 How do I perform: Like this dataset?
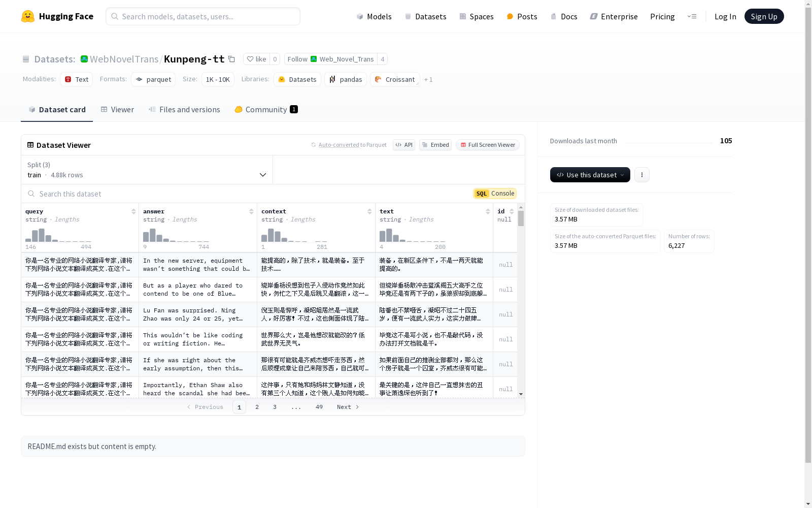pyautogui.click(x=256, y=59)
